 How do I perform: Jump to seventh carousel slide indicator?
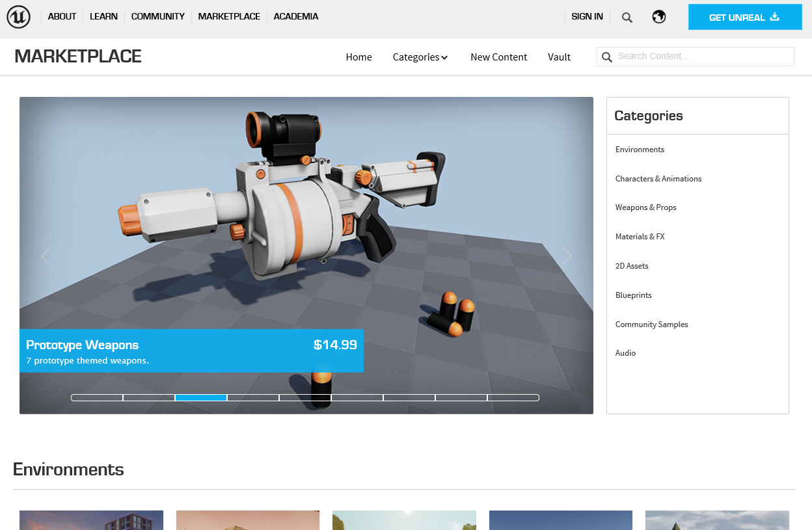click(409, 397)
